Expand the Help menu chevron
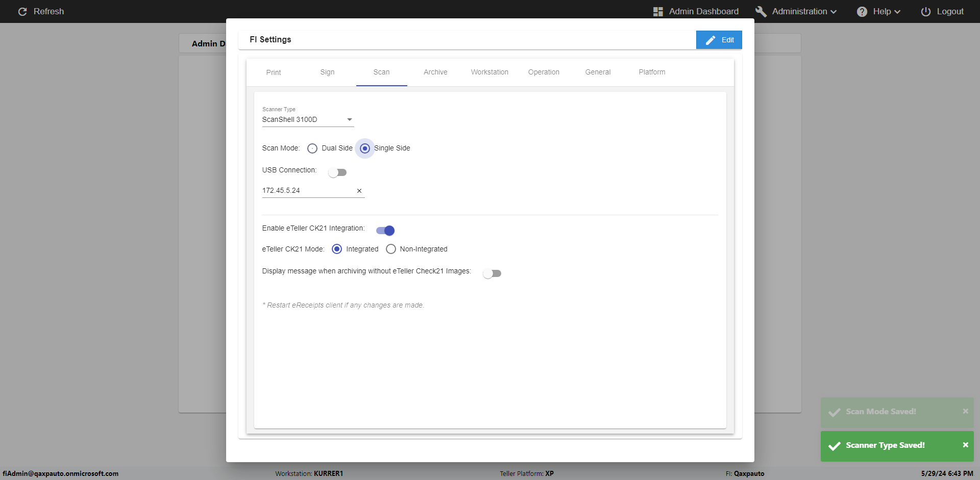This screenshot has width=980, height=480. coord(897,12)
